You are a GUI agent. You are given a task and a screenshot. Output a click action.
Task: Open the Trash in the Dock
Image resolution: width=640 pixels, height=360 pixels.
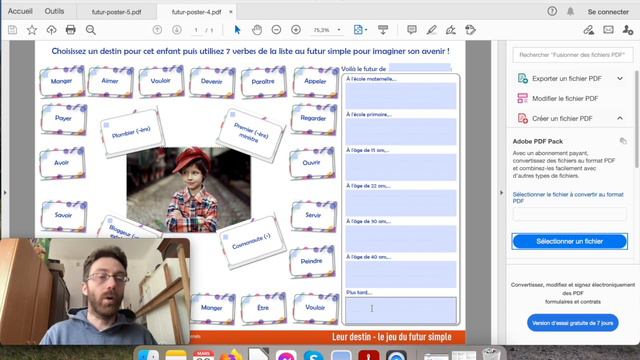491,354
